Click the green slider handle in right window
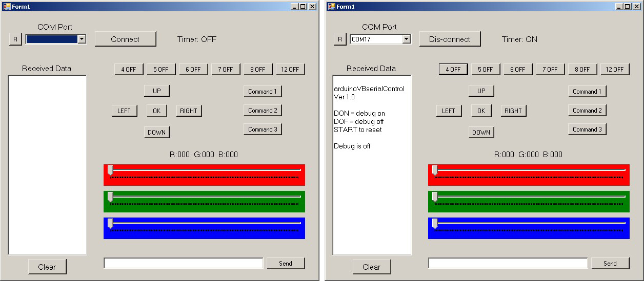644x281 pixels. point(435,197)
